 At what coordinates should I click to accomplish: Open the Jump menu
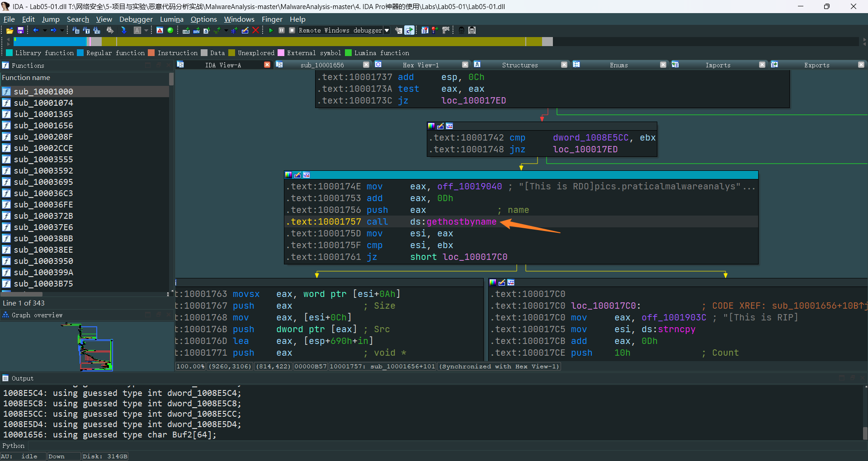[x=51, y=19]
